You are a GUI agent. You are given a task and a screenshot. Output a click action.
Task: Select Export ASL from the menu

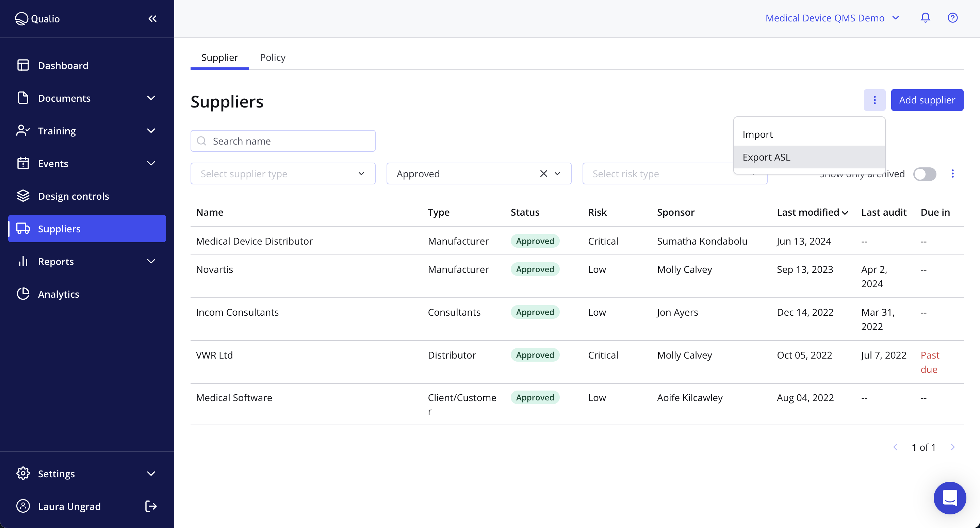[766, 157]
